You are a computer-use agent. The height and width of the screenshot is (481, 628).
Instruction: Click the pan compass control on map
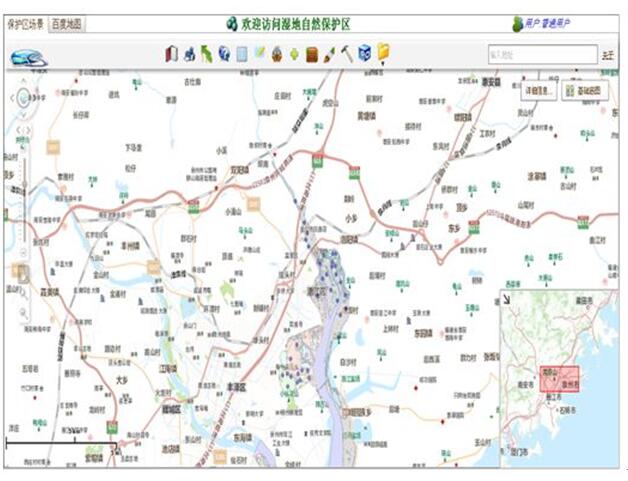20,100
